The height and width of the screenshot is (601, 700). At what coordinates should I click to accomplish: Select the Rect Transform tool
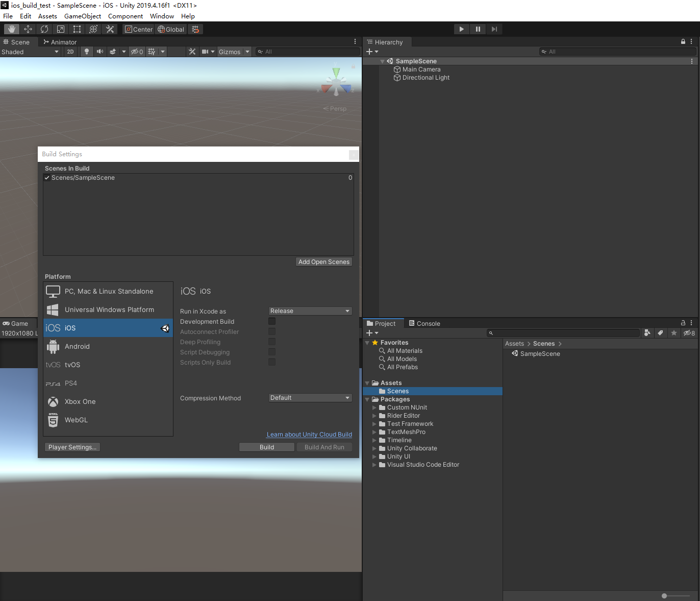tap(77, 29)
